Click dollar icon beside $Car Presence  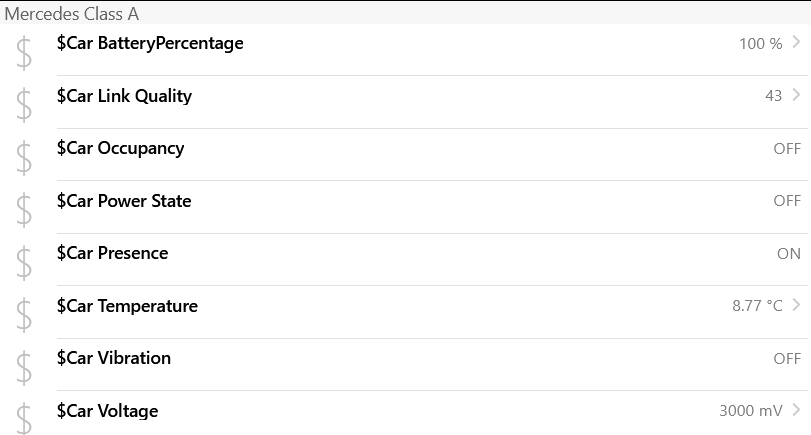coord(24,263)
